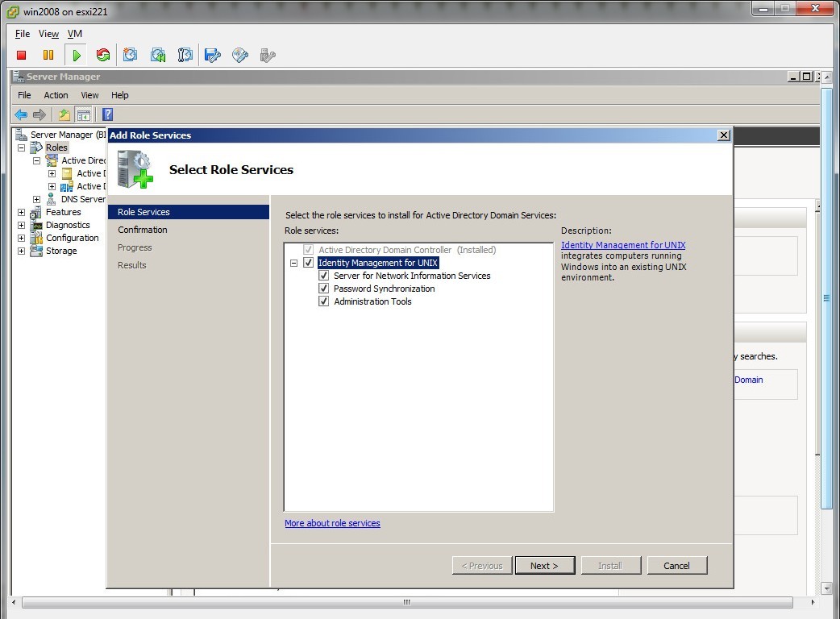
Task: Uncheck Identity Management for UNIX checkbox
Action: tap(308, 263)
